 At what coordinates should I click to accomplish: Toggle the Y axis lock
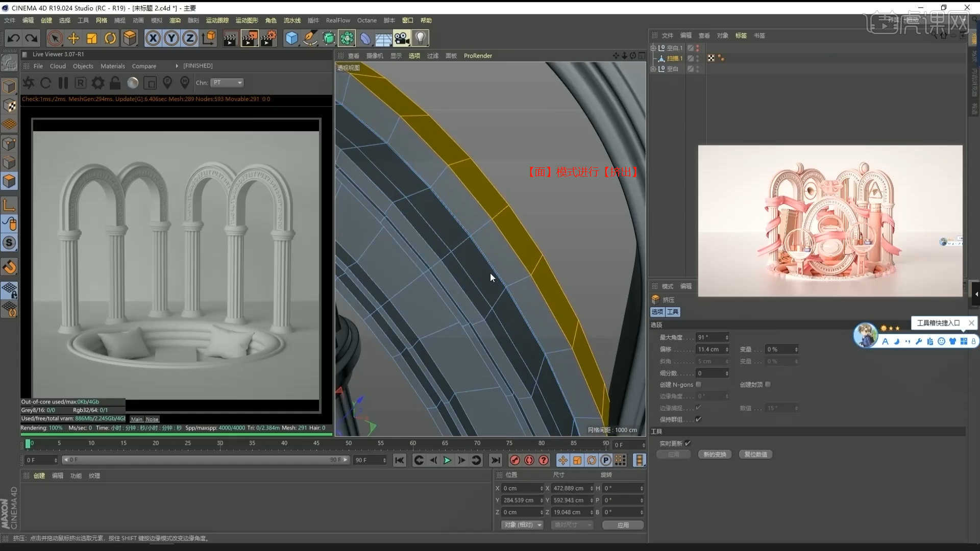point(171,38)
